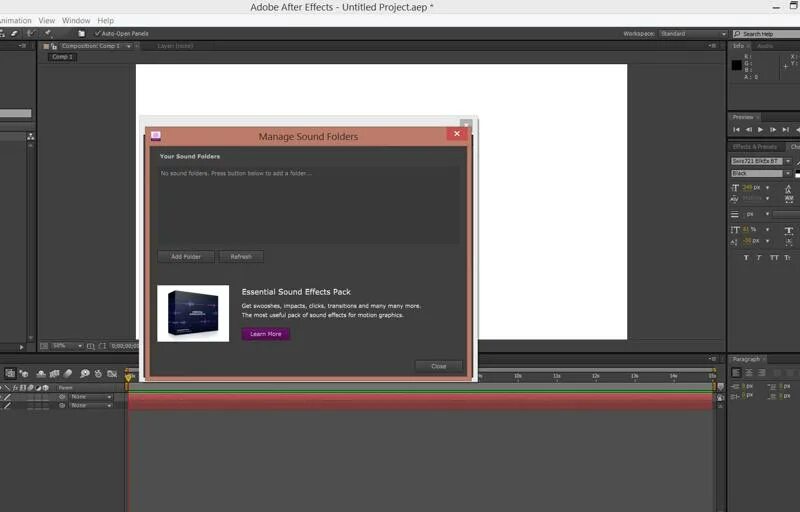Click second layer parent pick-whip icon

(x=62, y=405)
